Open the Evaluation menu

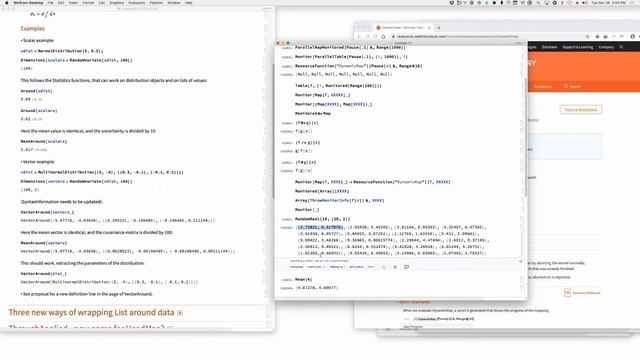point(137,3)
